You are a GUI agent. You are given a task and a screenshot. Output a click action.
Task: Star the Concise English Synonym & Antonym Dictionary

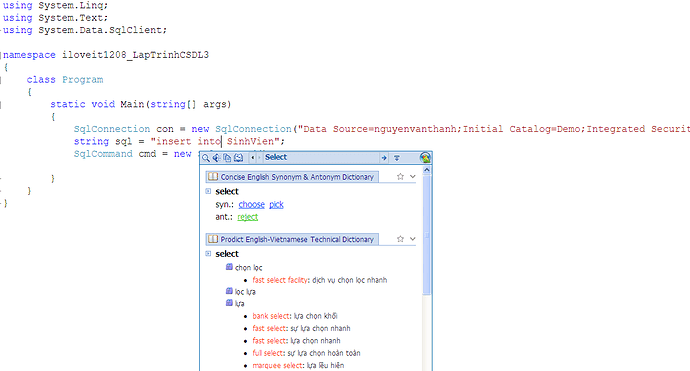pyautogui.click(x=400, y=176)
